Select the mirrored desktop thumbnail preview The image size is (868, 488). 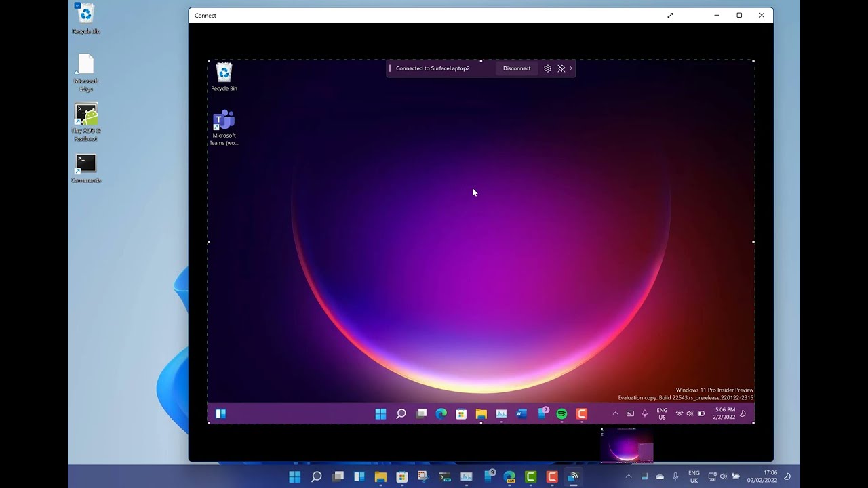tap(627, 445)
